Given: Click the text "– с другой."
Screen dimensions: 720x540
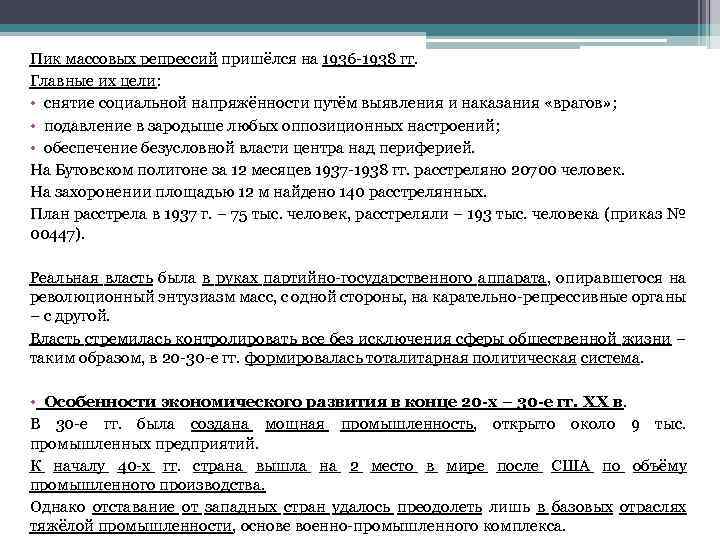Looking at the screenshot, I should (x=70, y=316).
